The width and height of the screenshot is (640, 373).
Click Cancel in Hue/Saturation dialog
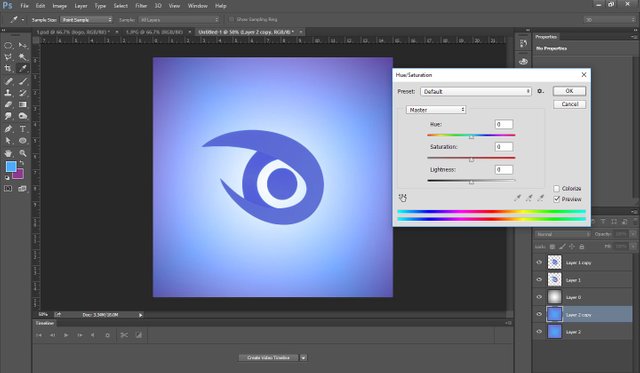pos(569,104)
